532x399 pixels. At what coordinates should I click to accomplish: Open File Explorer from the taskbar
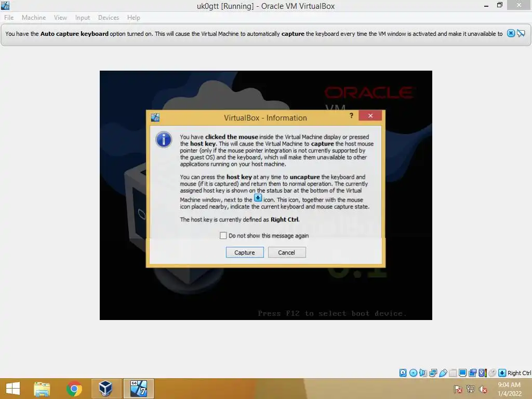tap(42, 389)
